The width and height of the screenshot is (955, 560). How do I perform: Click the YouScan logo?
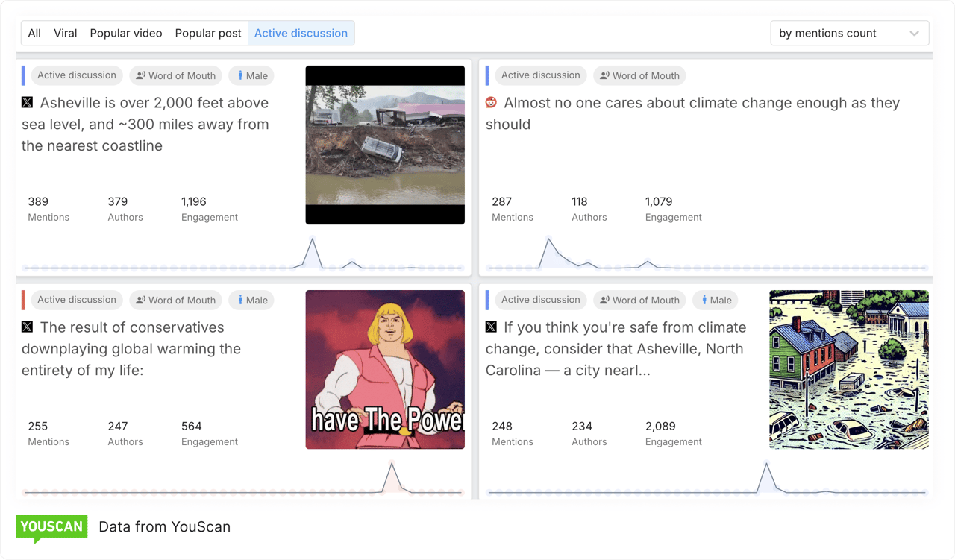tap(51, 527)
